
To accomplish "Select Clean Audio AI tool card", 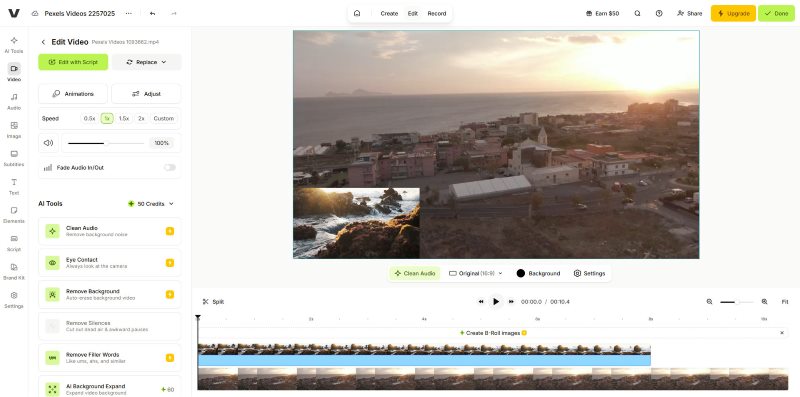I will (x=110, y=231).
